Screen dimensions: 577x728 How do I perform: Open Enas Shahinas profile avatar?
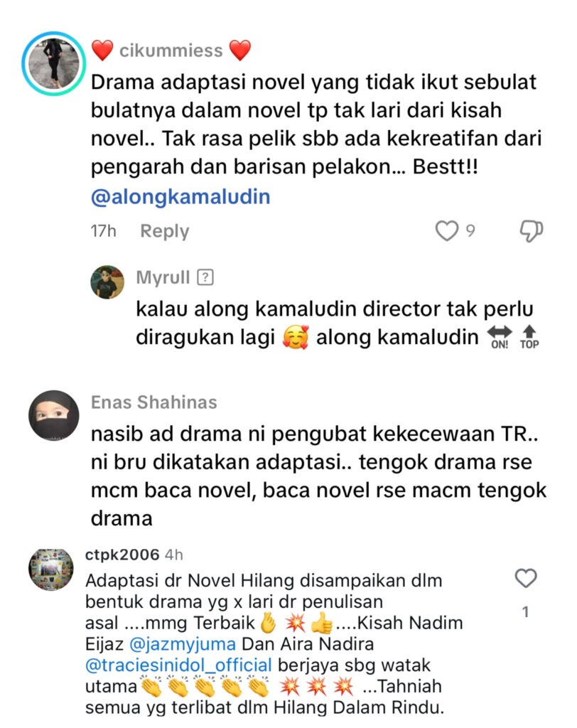54,415
